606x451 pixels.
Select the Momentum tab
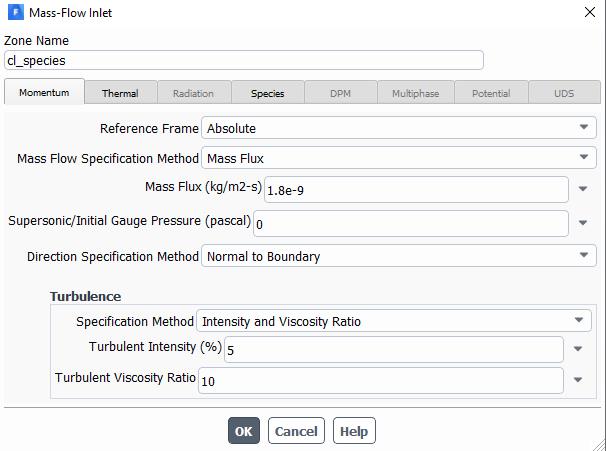click(44, 93)
